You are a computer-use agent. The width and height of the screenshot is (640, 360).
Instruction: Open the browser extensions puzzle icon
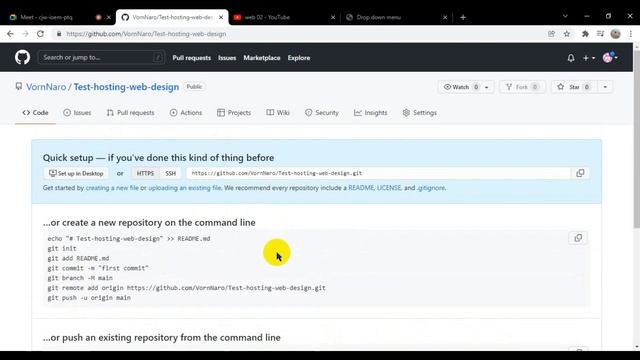585,34
